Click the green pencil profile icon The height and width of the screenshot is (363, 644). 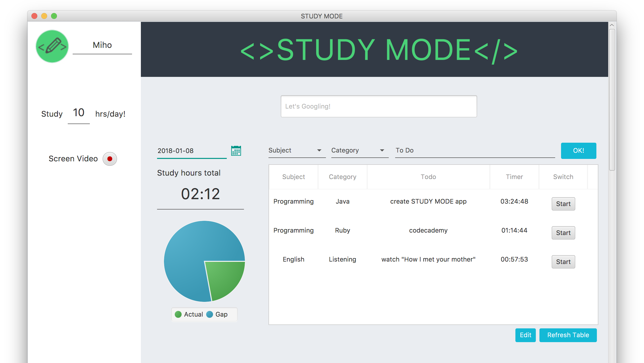pyautogui.click(x=52, y=46)
